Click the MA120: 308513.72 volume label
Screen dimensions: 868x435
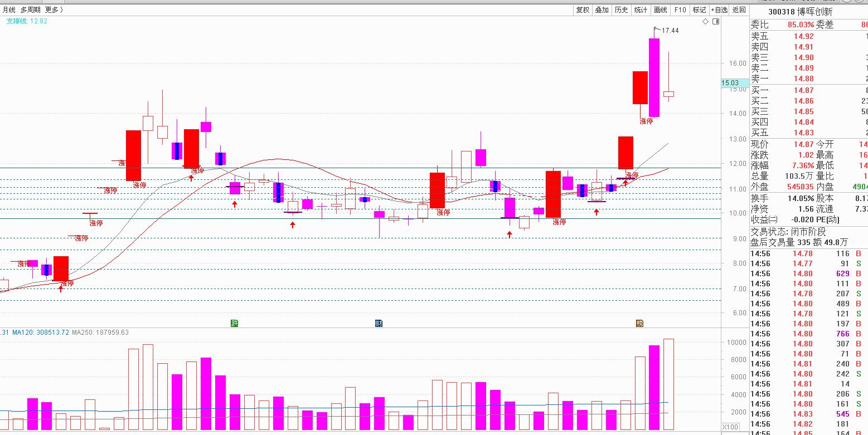[x=41, y=333]
